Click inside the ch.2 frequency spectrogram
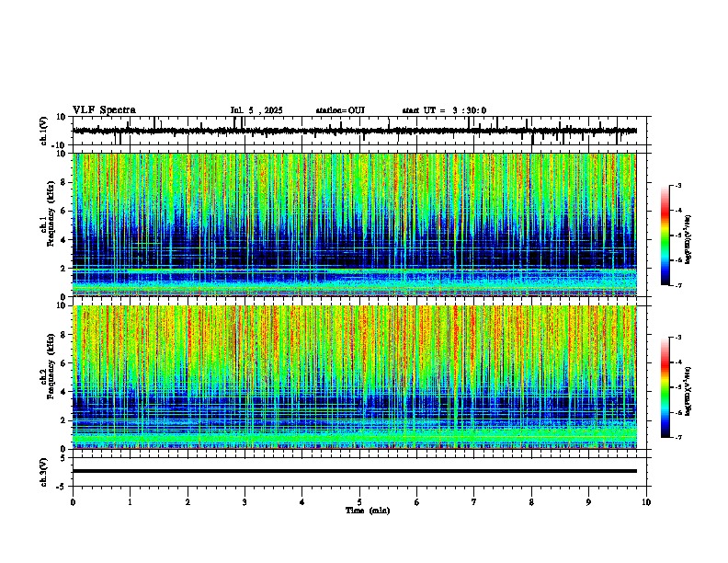 click(x=355, y=377)
